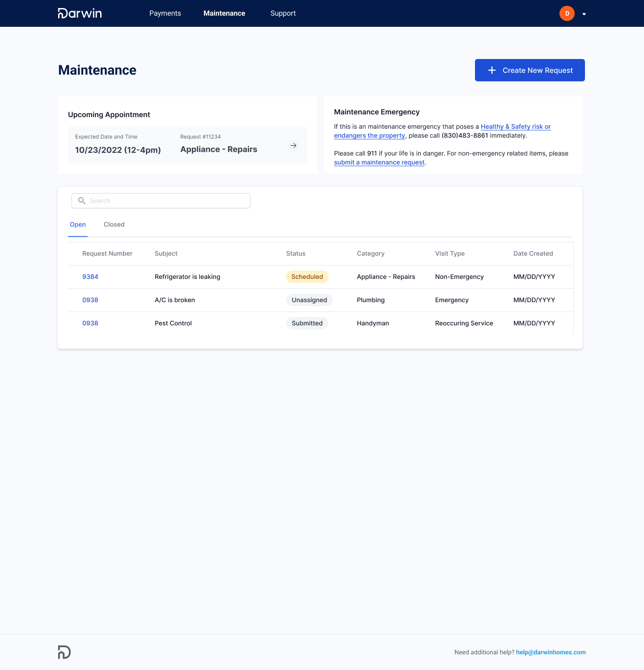This screenshot has height=670, width=644.
Task: Click the footer Darwin logo icon
Action: (x=64, y=652)
